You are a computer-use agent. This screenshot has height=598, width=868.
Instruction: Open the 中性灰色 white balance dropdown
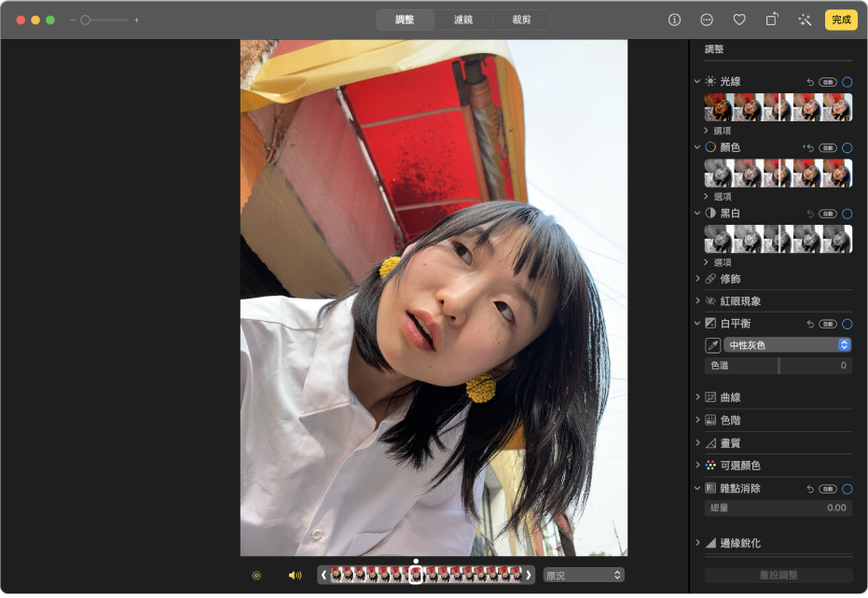pos(787,345)
